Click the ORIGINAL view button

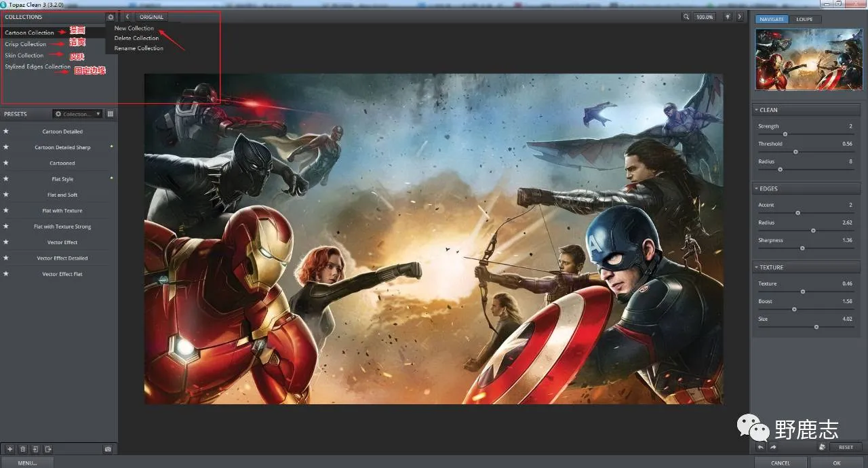coord(151,17)
